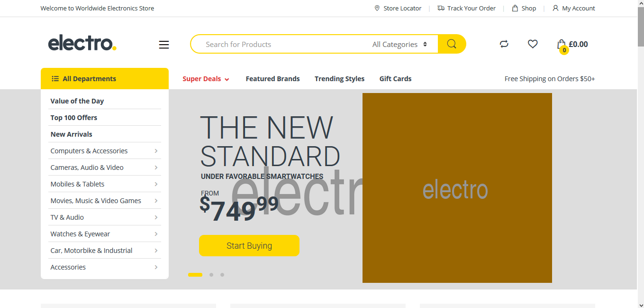Open the Gift Cards menu item

click(395, 79)
